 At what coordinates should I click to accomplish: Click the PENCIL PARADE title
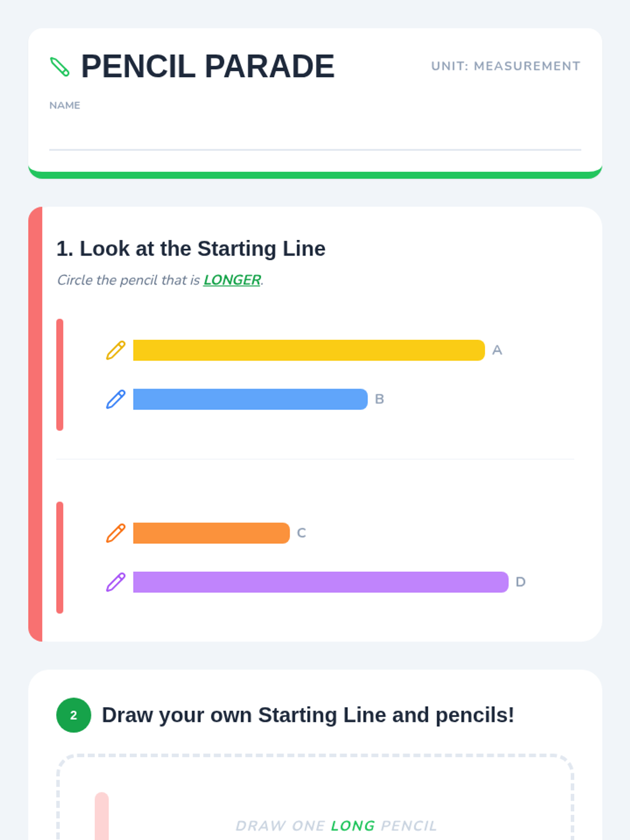tap(207, 67)
